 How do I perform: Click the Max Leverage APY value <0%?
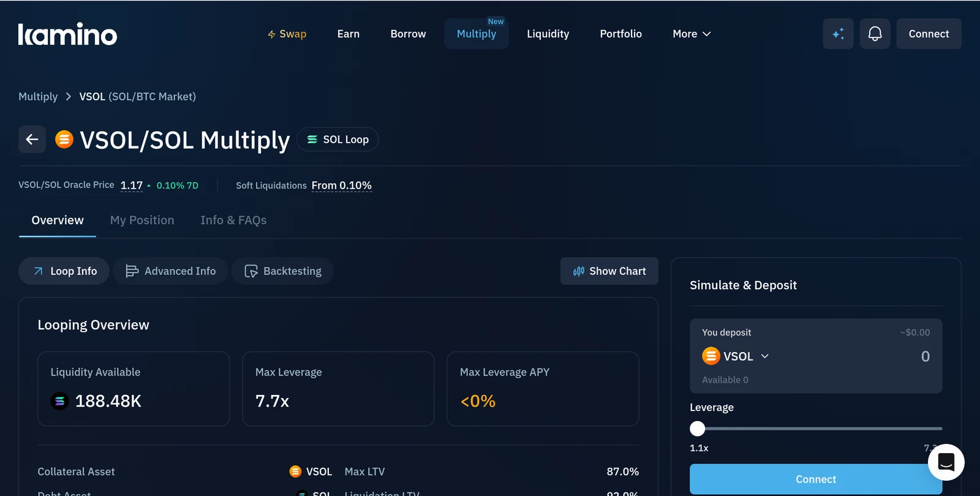click(478, 401)
